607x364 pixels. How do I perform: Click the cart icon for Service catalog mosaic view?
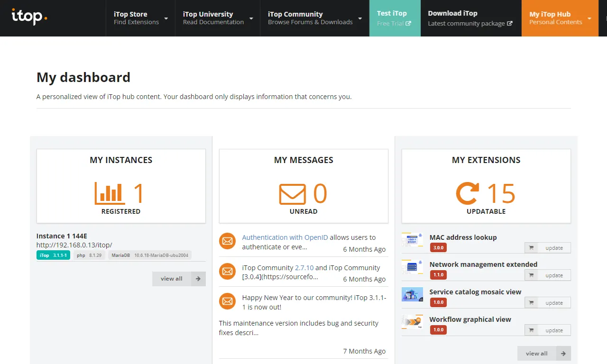point(531,303)
